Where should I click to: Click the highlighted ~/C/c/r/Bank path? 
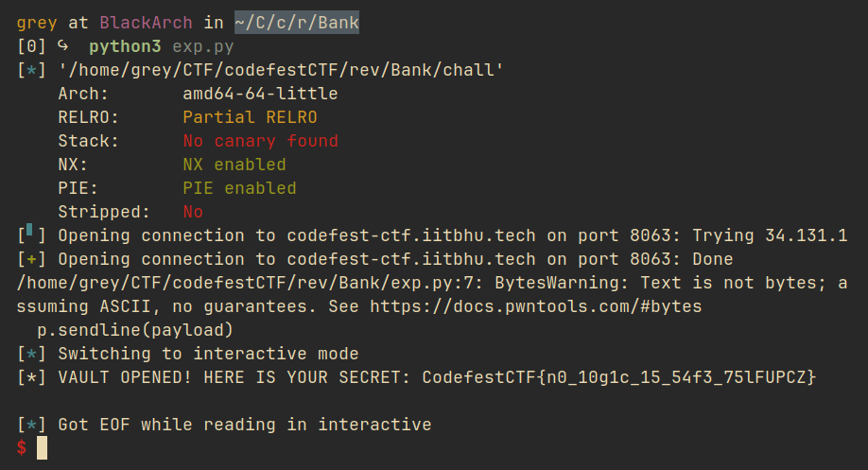tap(297, 23)
